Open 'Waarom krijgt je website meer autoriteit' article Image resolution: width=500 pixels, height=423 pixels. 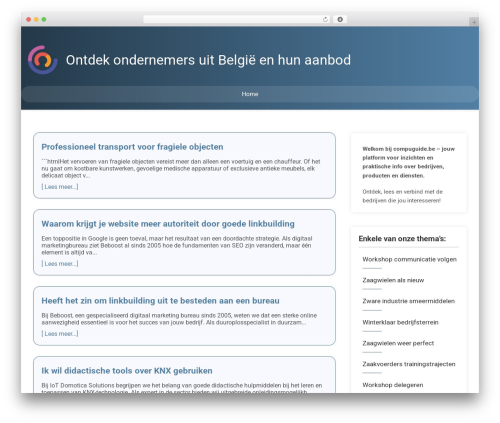point(168,224)
